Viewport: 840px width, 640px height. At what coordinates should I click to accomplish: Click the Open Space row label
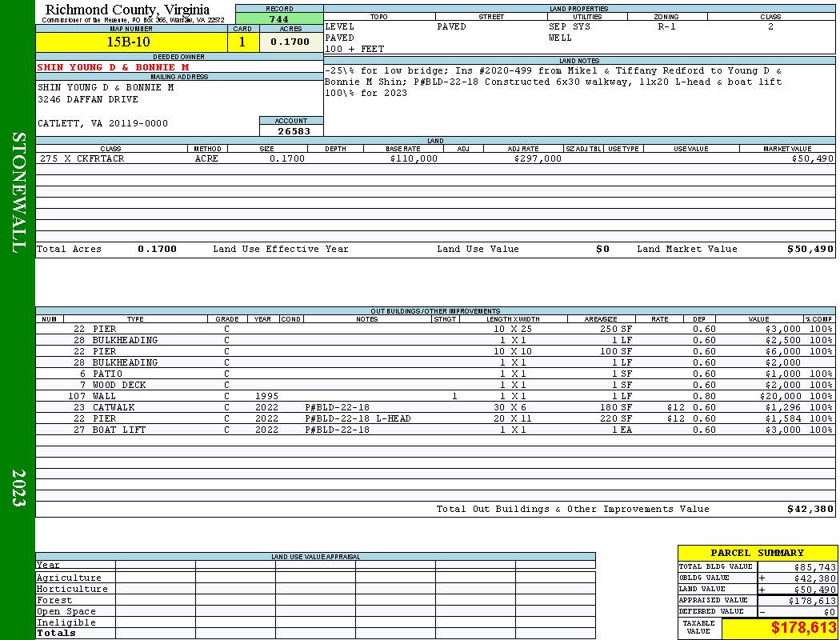66,612
